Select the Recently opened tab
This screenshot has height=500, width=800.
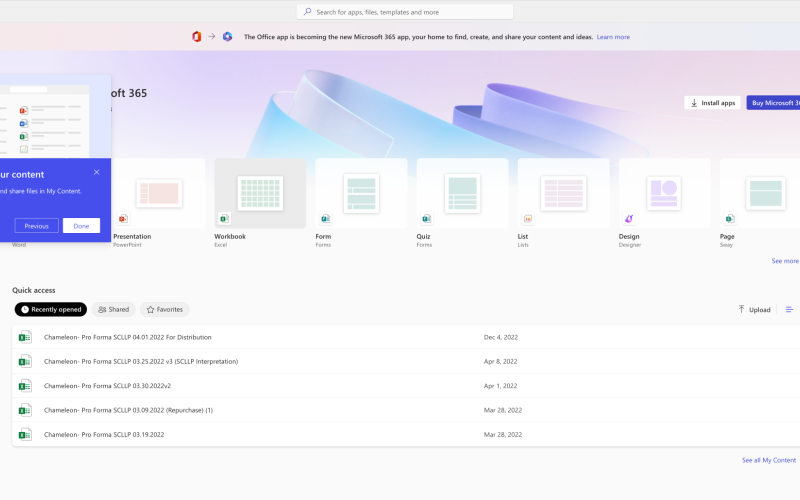[51, 310]
